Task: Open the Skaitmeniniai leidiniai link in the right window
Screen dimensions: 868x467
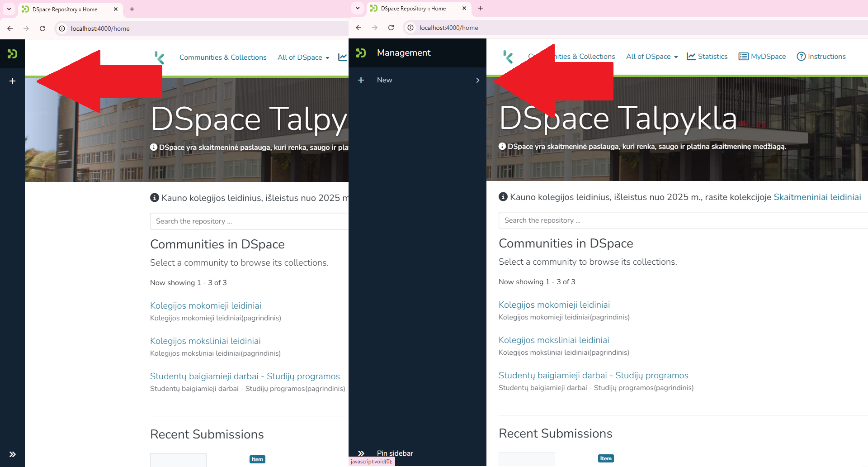Action: 817,197
